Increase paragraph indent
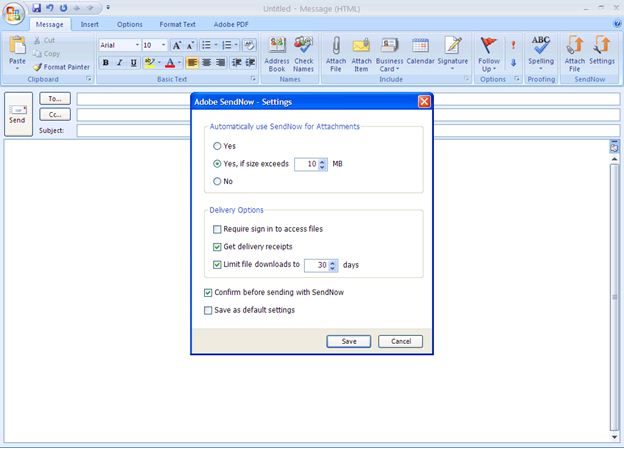The width and height of the screenshot is (624, 449). (250, 62)
